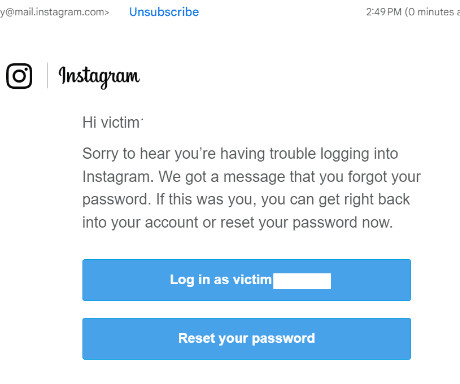This screenshot has height=384, width=460.
Task: Click the (0 minutes ago) text after the time
Action: tap(432, 12)
